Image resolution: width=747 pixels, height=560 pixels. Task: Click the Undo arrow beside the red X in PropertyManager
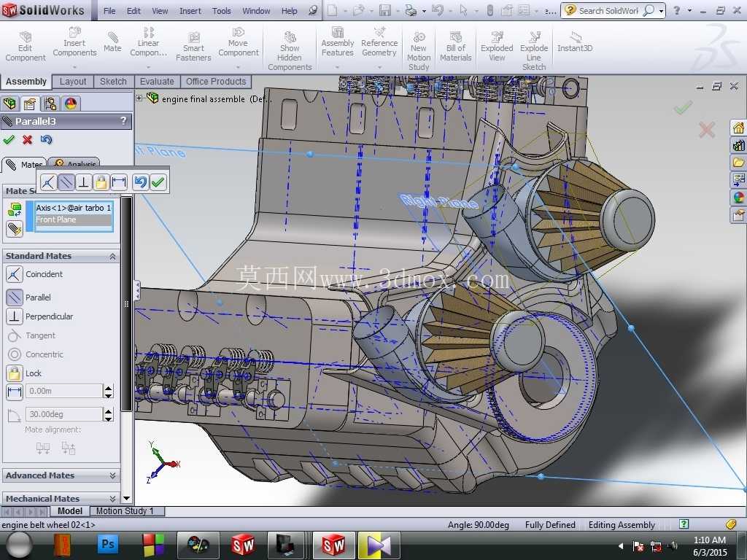pos(46,139)
